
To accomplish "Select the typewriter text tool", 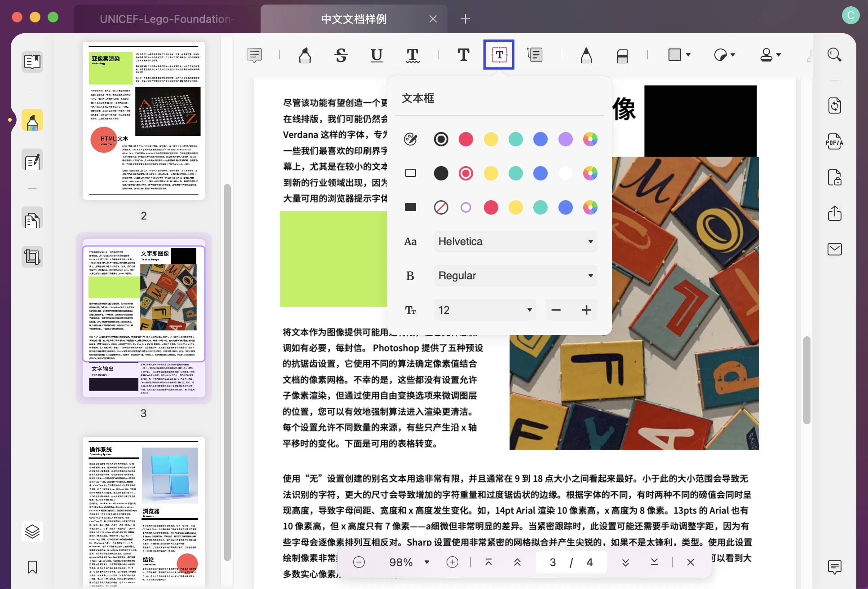I will click(x=464, y=55).
